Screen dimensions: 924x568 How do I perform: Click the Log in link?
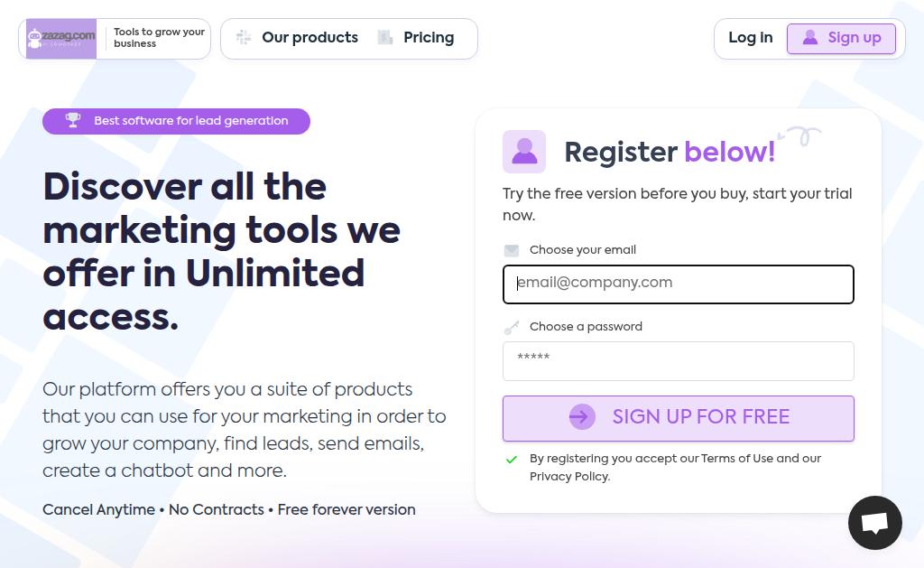coord(751,38)
